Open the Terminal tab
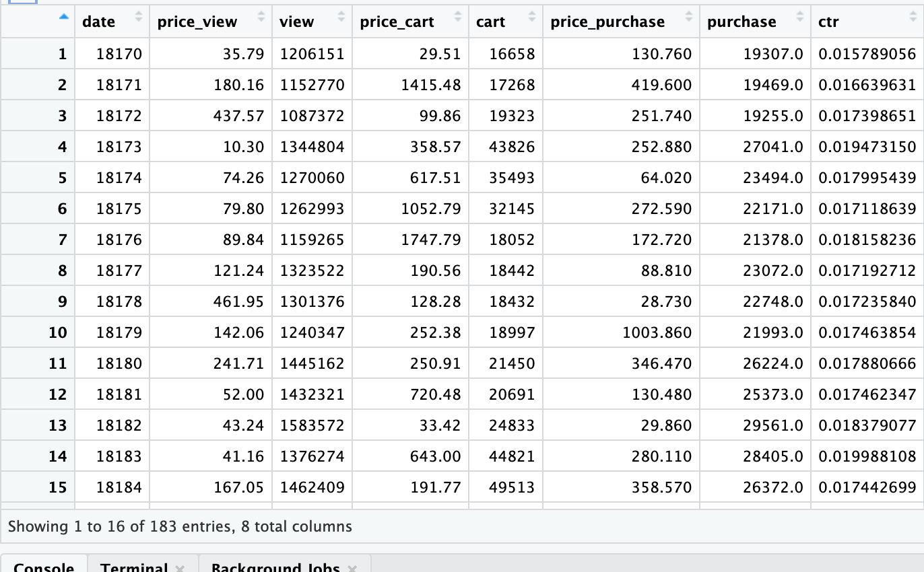The image size is (924, 572). click(134, 567)
